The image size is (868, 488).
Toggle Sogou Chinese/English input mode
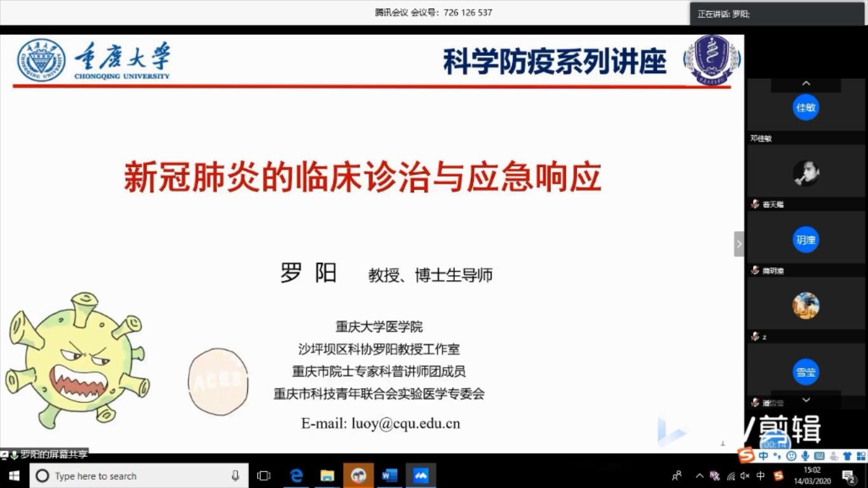tap(763, 456)
